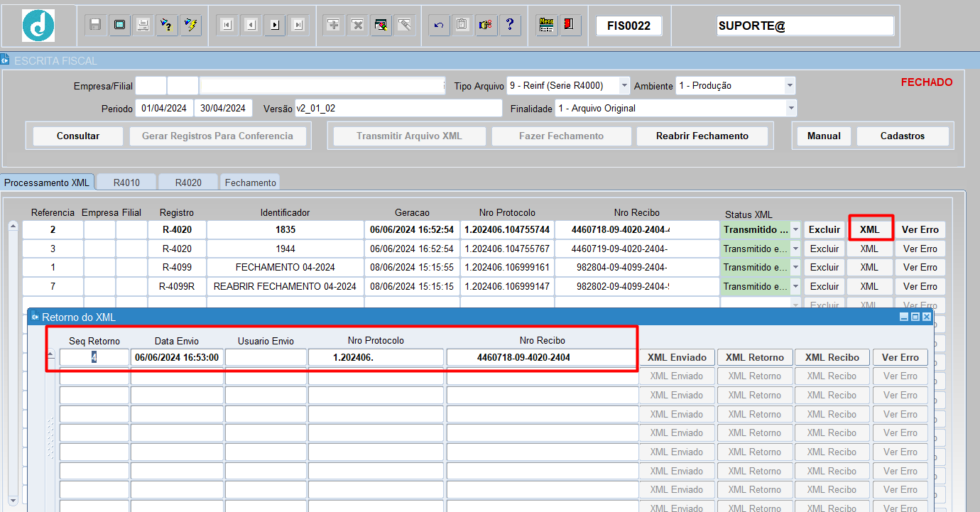
Task: Click the table scroll up arrow beside Referencia
Action: 13,227
